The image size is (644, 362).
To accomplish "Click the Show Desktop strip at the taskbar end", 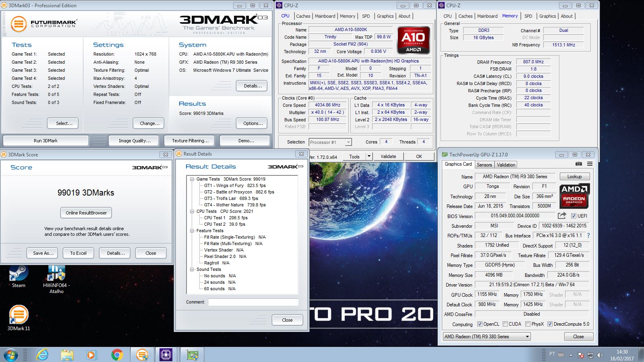I will (x=641, y=355).
